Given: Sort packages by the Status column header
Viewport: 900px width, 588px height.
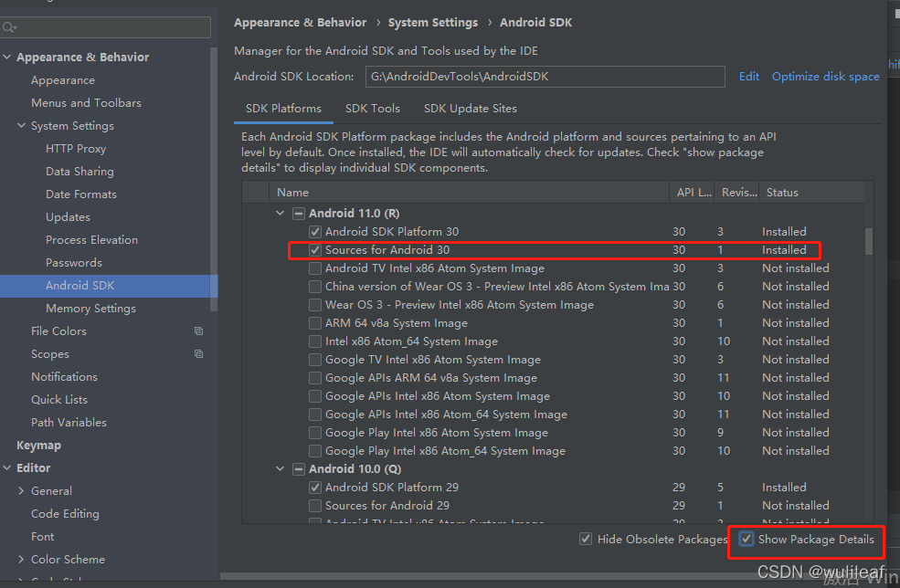Looking at the screenshot, I should coord(782,193).
